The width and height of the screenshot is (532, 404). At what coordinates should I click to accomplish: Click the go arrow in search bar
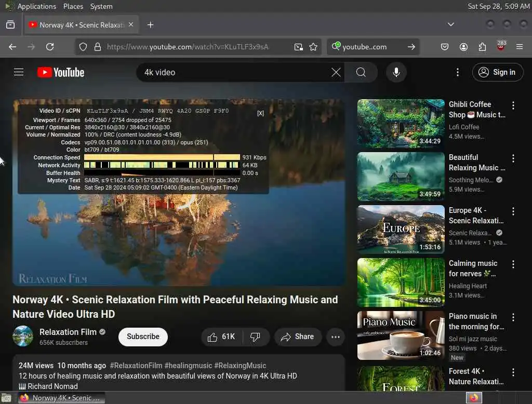411,47
